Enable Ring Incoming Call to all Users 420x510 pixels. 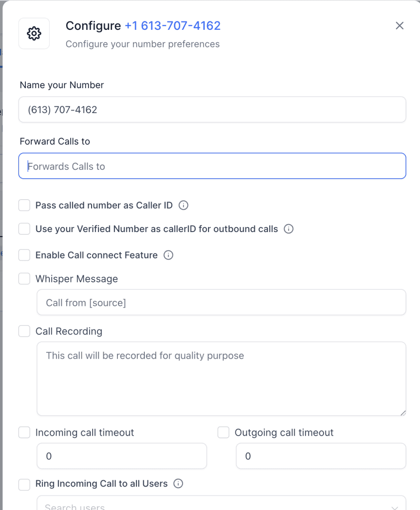tap(24, 484)
